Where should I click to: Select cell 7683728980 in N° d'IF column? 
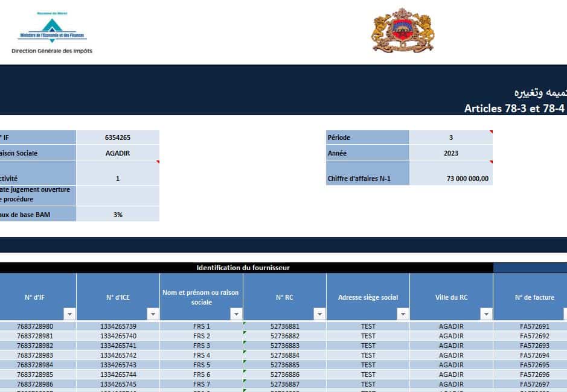point(38,326)
